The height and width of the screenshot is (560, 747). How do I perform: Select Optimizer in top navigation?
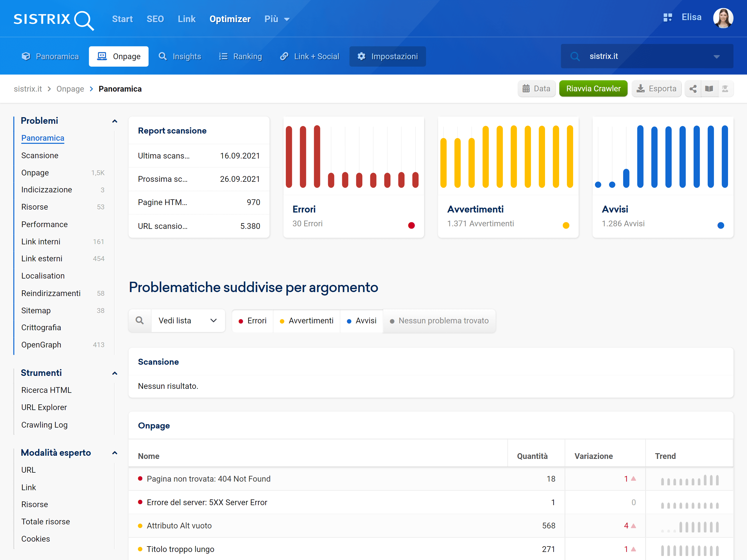[230, 19]
